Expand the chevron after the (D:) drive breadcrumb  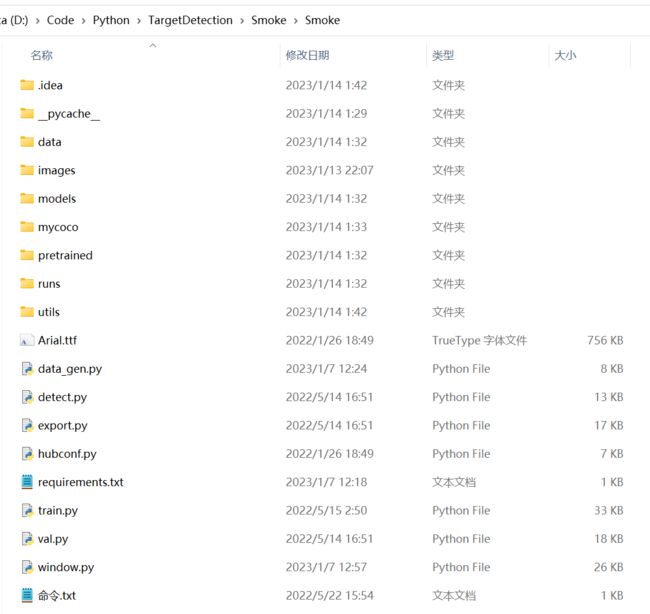tap(37, 21)
